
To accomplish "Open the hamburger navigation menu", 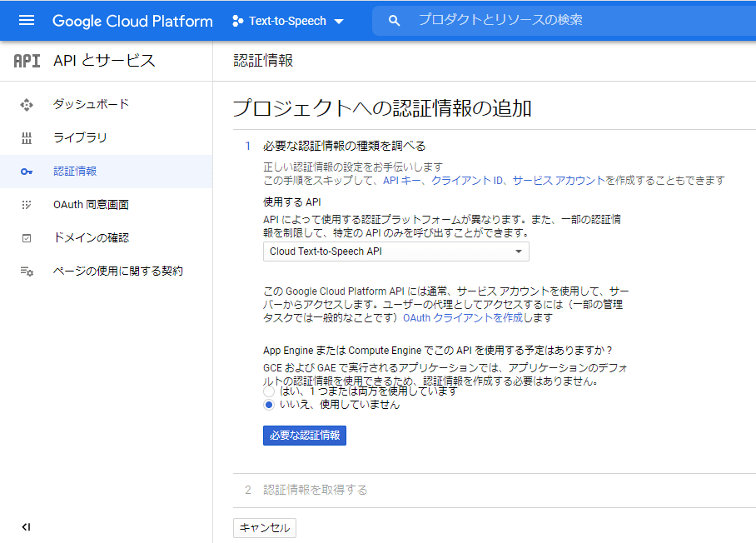I will [27, 20].
